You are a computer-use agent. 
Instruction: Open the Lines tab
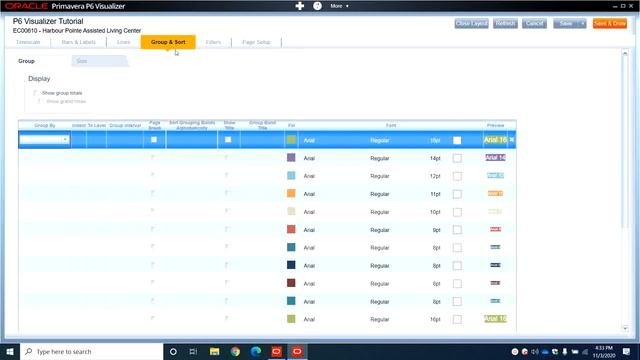123,42
